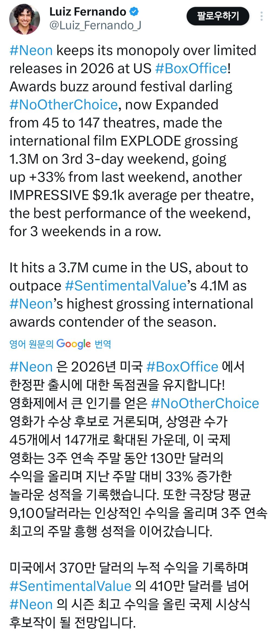Open #NoOtherChoice hashtag in English text
Screen dimensions: 277x644
64,105
